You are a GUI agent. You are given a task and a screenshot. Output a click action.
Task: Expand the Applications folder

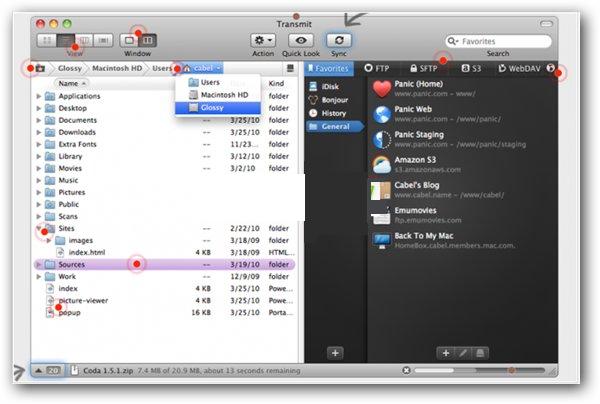[39, 96]
